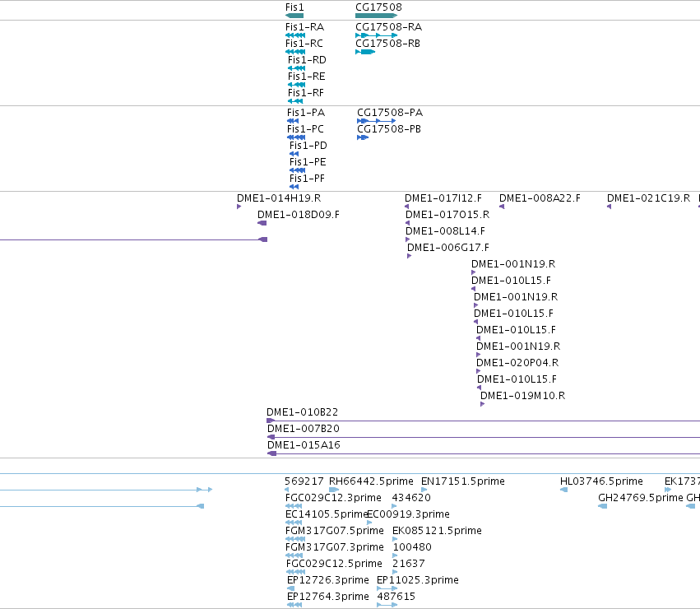Screen dimensions: 700x609
Task: Open the FGC029C12.3prime EST
Action: (294, 506)
